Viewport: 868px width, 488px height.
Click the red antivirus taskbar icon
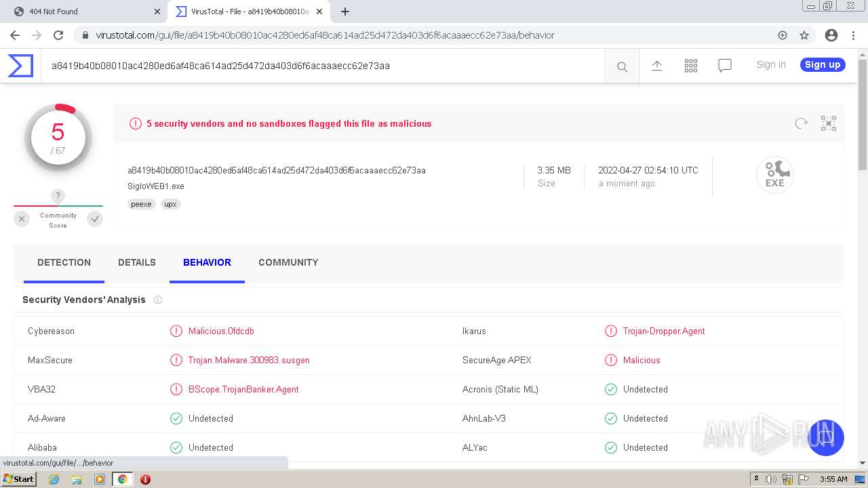145,479
